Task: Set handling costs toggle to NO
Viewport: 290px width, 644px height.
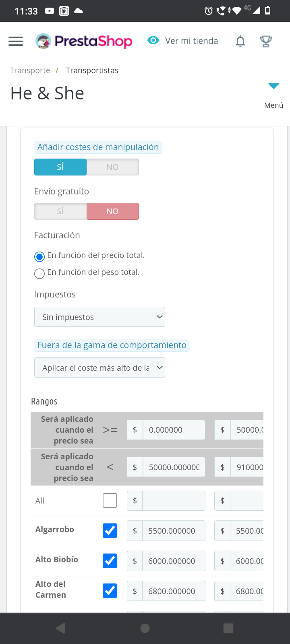Action: pyautogui.click(x=112, y=167)
